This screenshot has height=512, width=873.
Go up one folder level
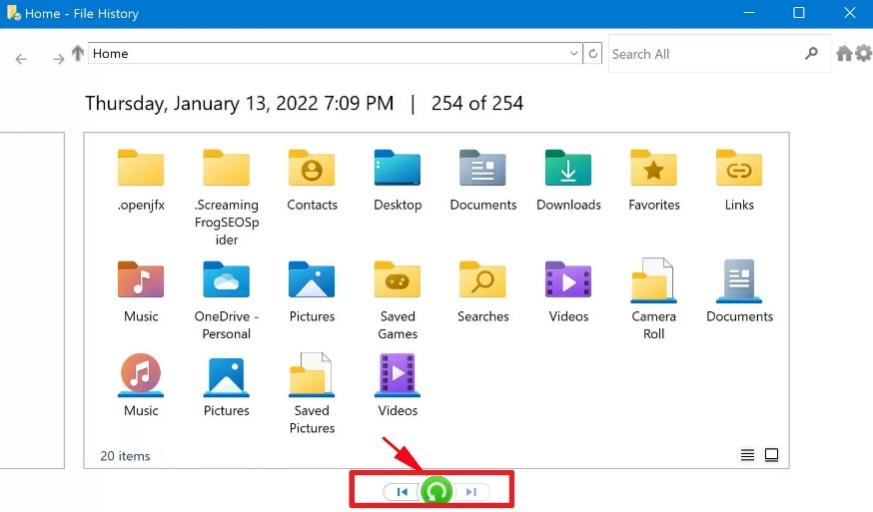click(x=77, y=53)
